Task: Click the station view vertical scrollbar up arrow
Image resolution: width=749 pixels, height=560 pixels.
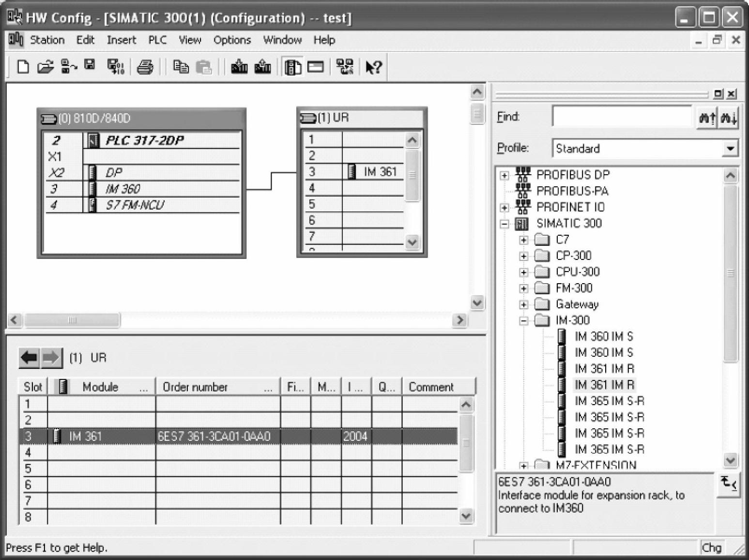Action: pos(477,92)
